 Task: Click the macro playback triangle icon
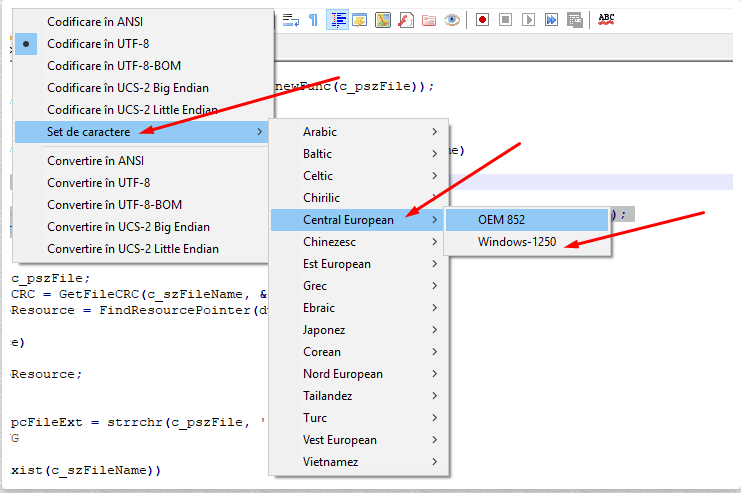coord(528,20)
